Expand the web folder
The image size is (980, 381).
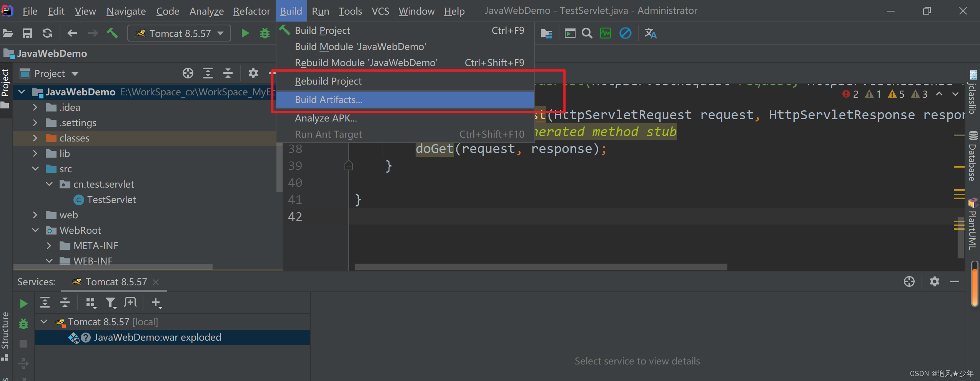[35, 215]
